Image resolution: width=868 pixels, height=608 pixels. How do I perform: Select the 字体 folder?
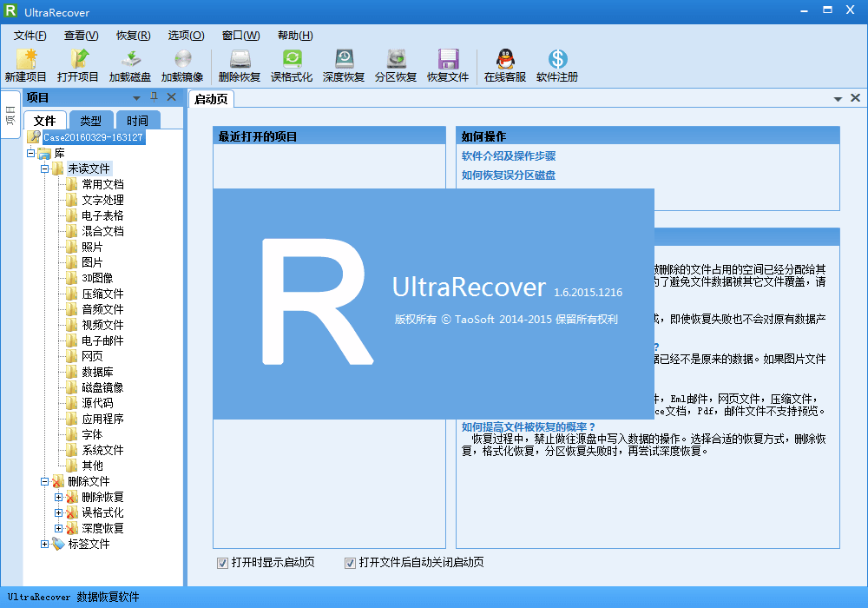(92, 434)
